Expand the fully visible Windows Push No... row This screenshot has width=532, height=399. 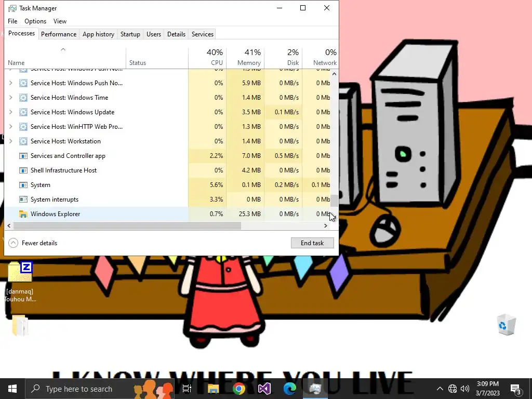tap(10, 83)
